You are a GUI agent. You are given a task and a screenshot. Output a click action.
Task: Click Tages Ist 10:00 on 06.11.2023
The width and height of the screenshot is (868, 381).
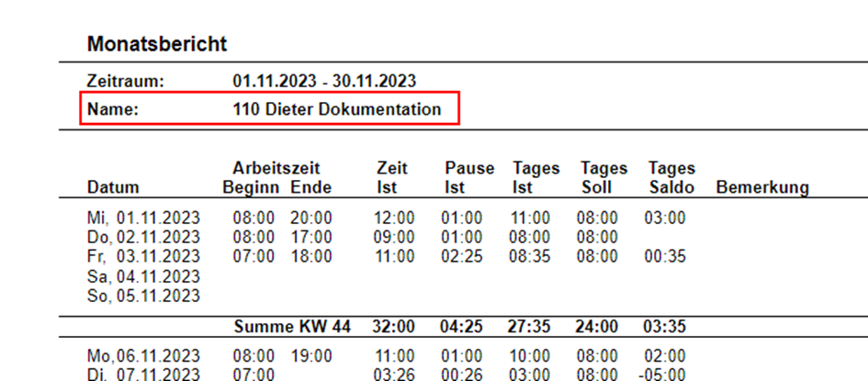pyautogui.click(x=530, y=355)
